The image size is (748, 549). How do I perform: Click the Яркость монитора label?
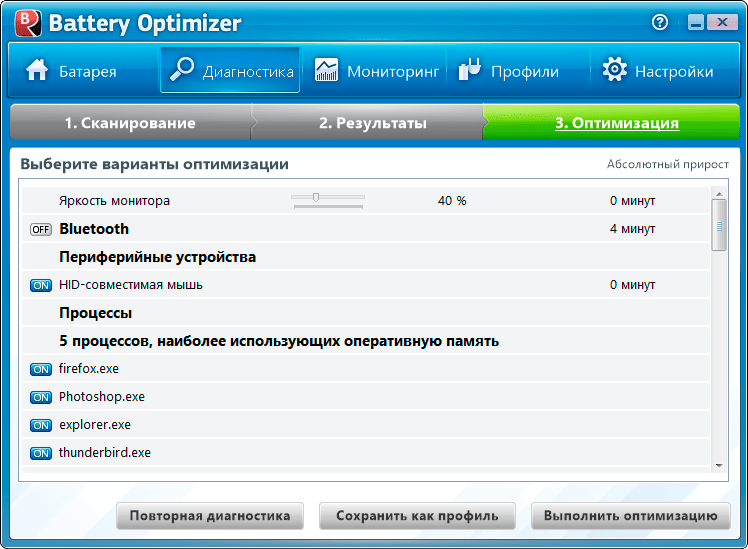pos(114,201)
